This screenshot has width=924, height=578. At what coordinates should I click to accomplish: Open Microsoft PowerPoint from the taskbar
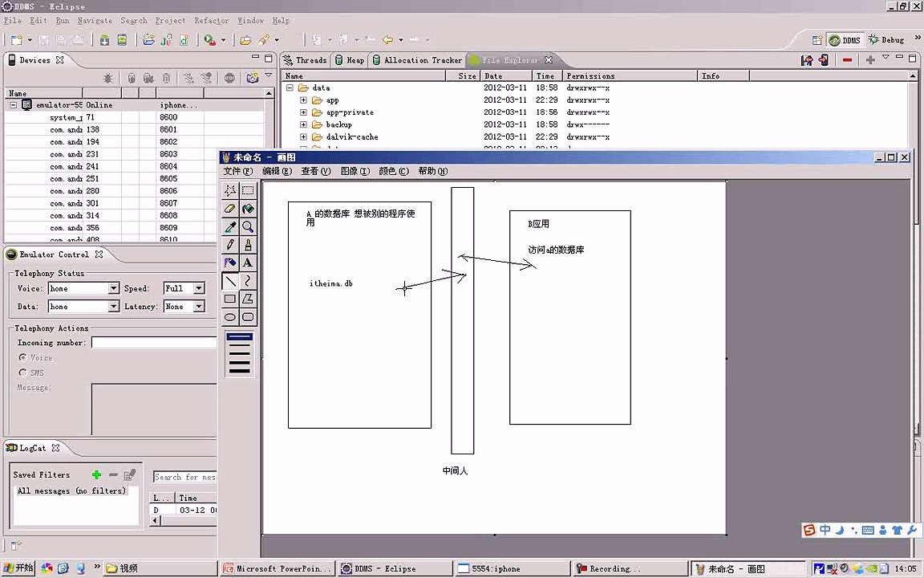coord(278,569)
